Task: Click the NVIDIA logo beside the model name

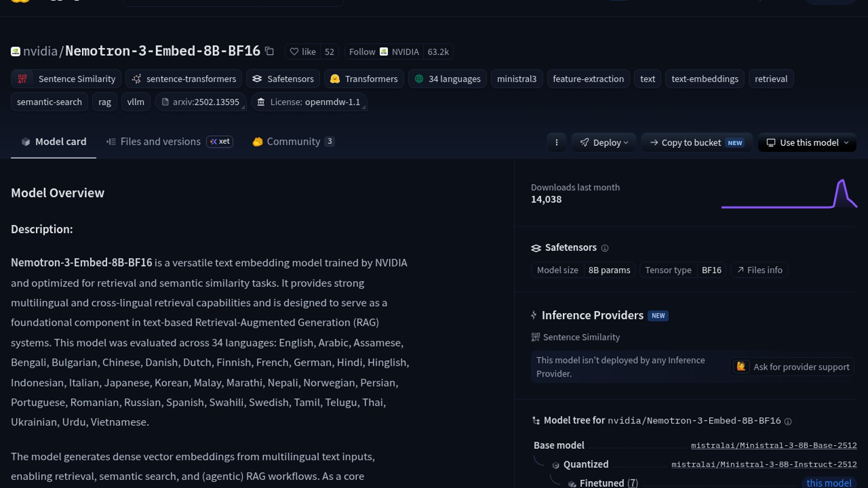Action: (x=16, y=52)
